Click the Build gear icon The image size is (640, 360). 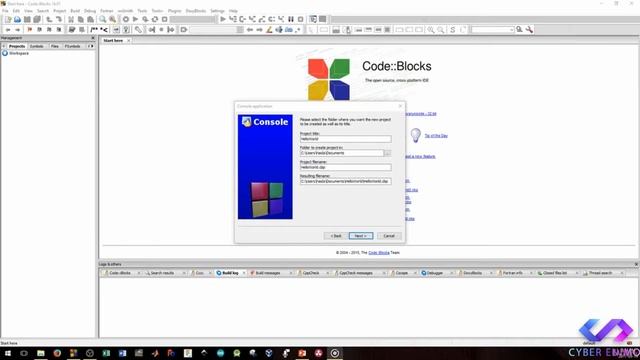click(126, 19)
